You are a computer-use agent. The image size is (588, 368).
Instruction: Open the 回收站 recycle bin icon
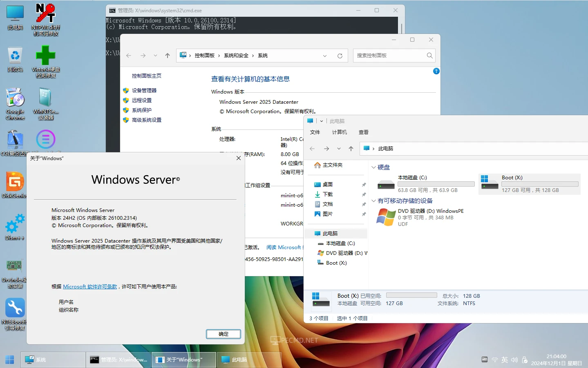pos(15,60)
